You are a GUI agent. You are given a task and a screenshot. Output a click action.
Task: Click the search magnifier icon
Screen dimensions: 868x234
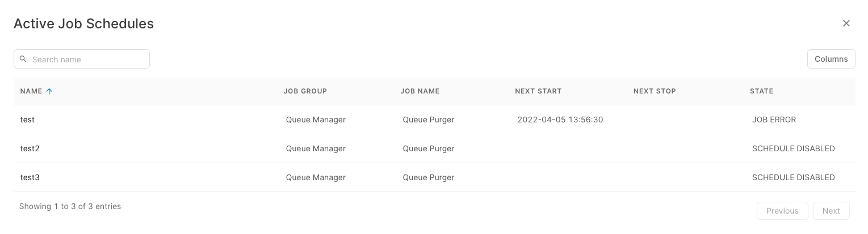tap(23, 59)
